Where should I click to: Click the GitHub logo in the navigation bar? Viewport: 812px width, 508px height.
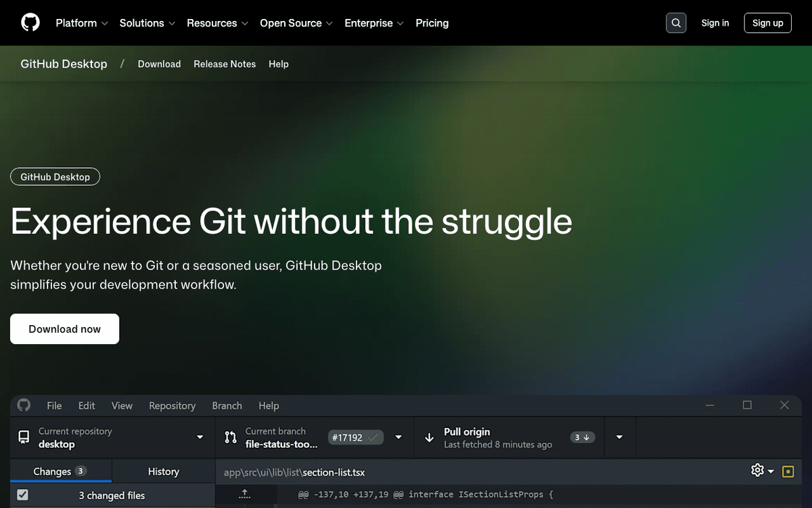tap(30, 22)
